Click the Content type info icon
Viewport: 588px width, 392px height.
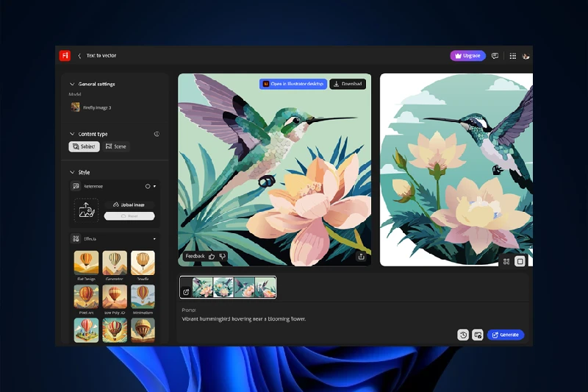point(157,135)
